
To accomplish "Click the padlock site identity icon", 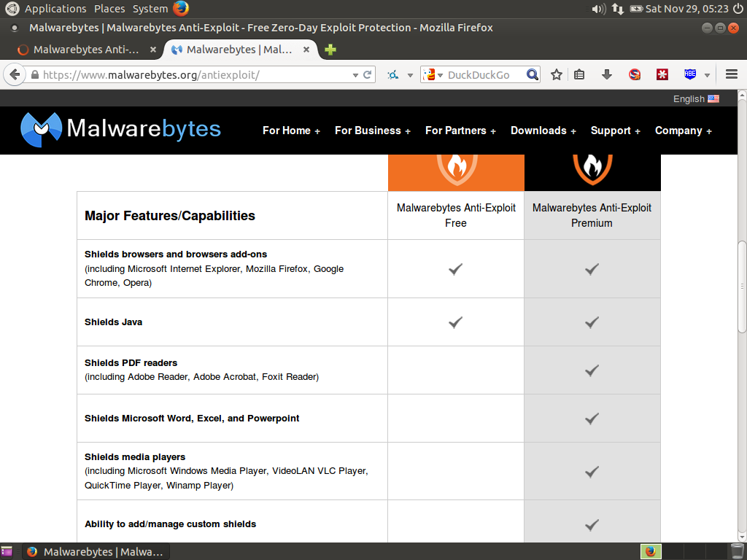I will 35,75.
